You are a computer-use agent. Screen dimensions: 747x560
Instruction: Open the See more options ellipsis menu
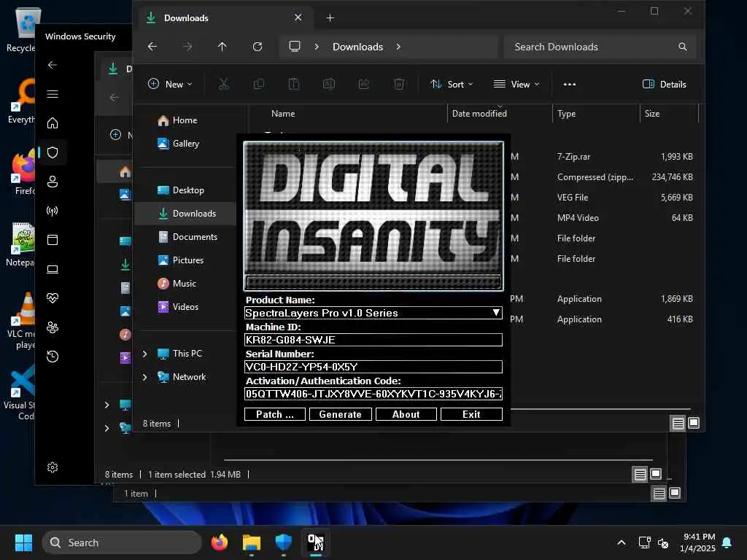[569, 85]
